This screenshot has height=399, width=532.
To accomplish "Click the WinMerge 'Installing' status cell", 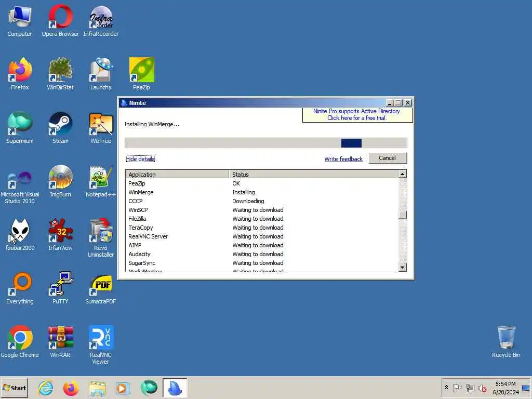I will coord(244,192).
